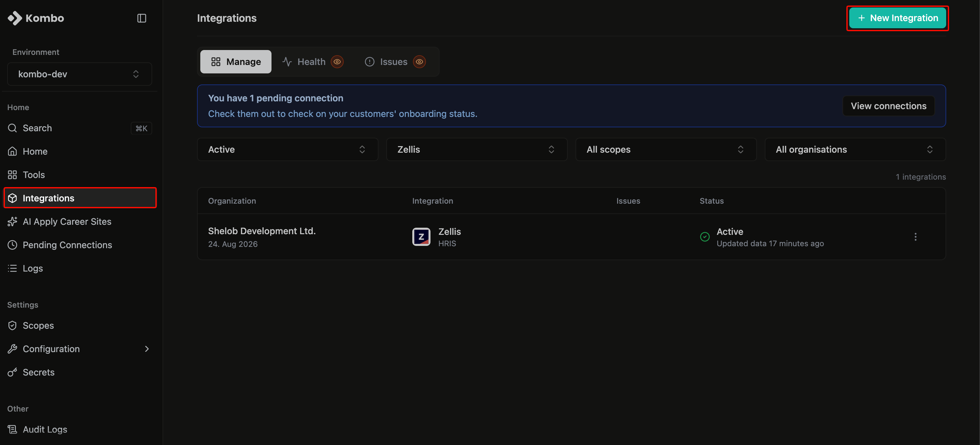Collapse the sidebar panel toggle
The height and width of the screenshot is (445, 980).
click(141, 18)
